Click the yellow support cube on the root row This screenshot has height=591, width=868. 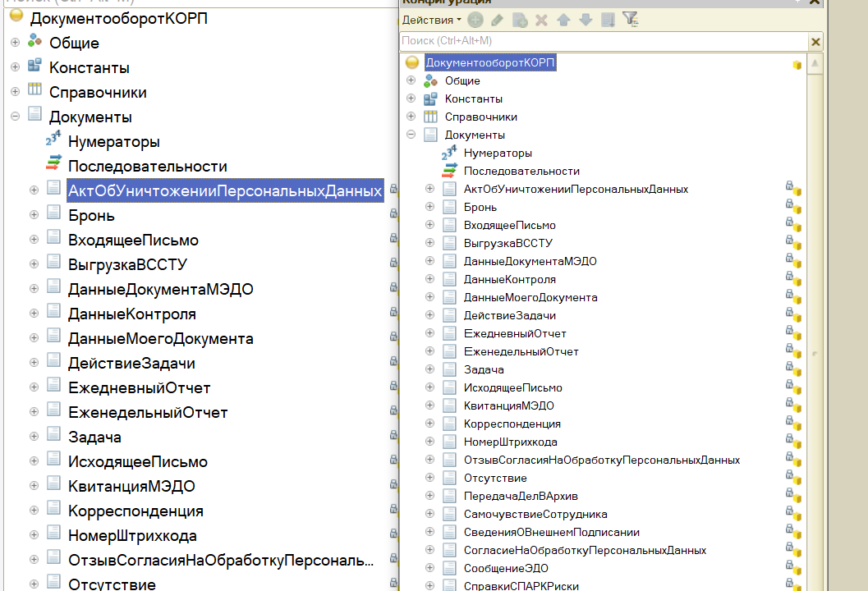797,65
